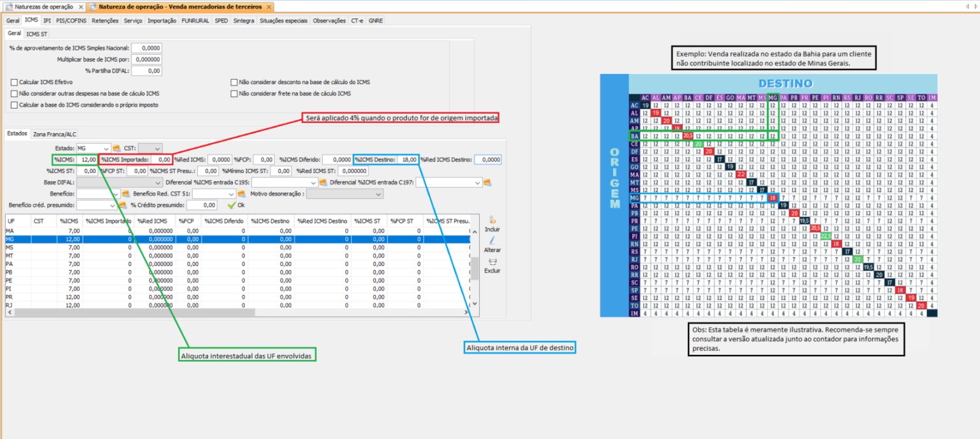The image size is (980, 439).
Task: Click the table's scroll-down arrow
Action: [x=474, y=304]
